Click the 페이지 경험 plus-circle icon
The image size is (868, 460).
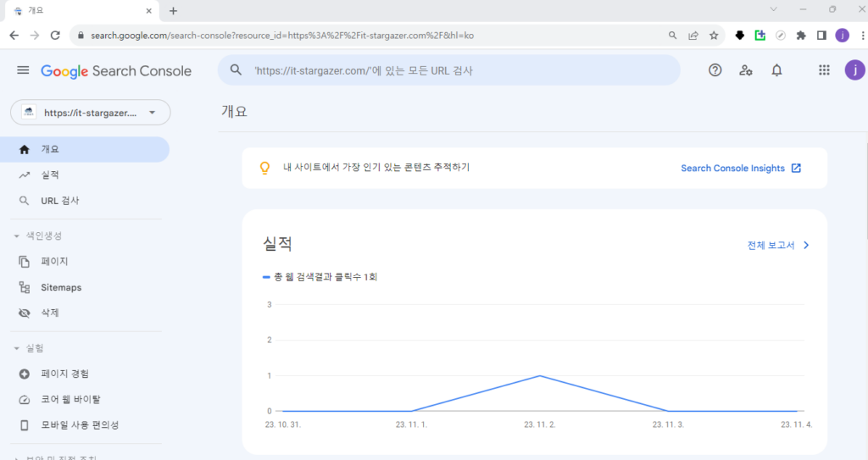(x=24, y=374)
